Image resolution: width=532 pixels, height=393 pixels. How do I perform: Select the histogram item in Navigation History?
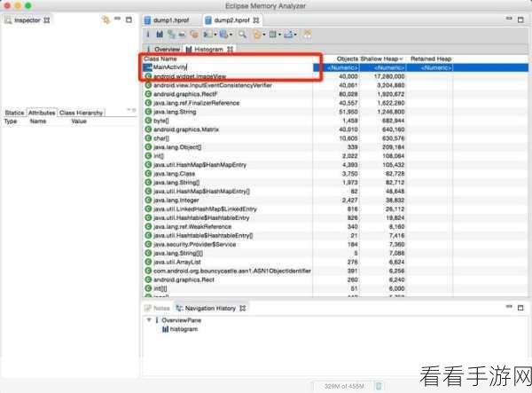[180, 329]
